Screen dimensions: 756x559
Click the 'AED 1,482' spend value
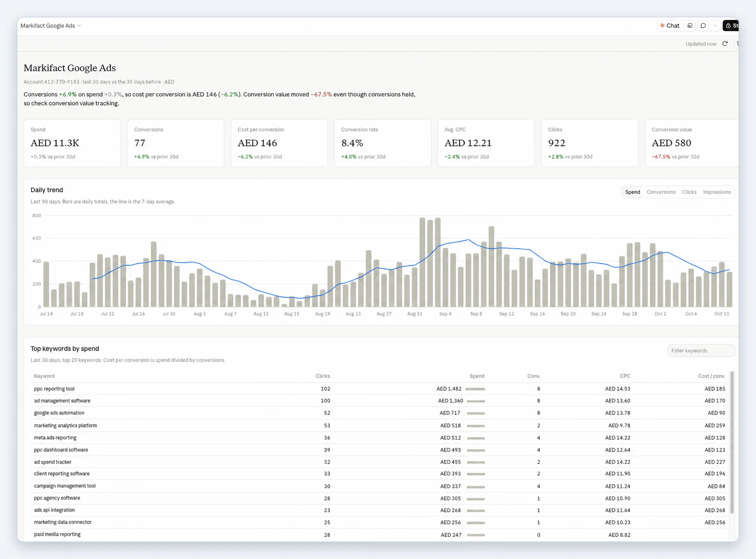[449, 389]
